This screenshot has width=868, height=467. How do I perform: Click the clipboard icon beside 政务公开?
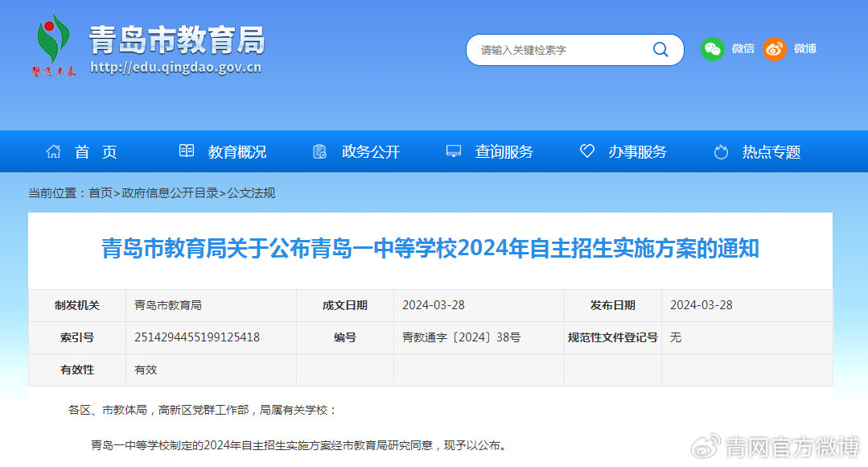(319, 151)
